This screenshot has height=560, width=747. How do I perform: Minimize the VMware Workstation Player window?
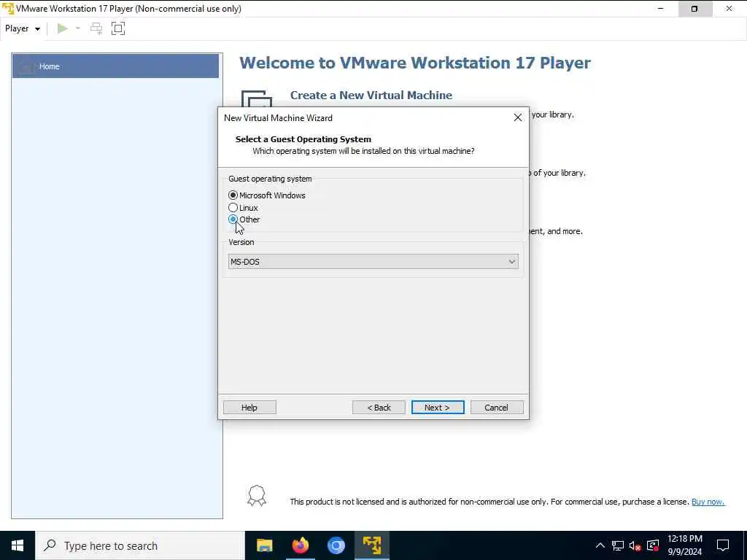coord(660,9)
